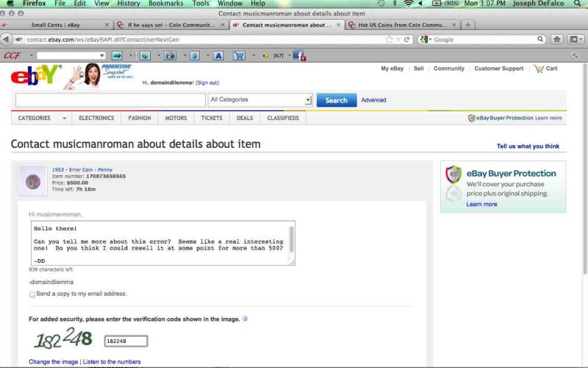Open the CCF toolbar search box dropdown
Viewport: 588px width, 368px height.
click(102, 56)
